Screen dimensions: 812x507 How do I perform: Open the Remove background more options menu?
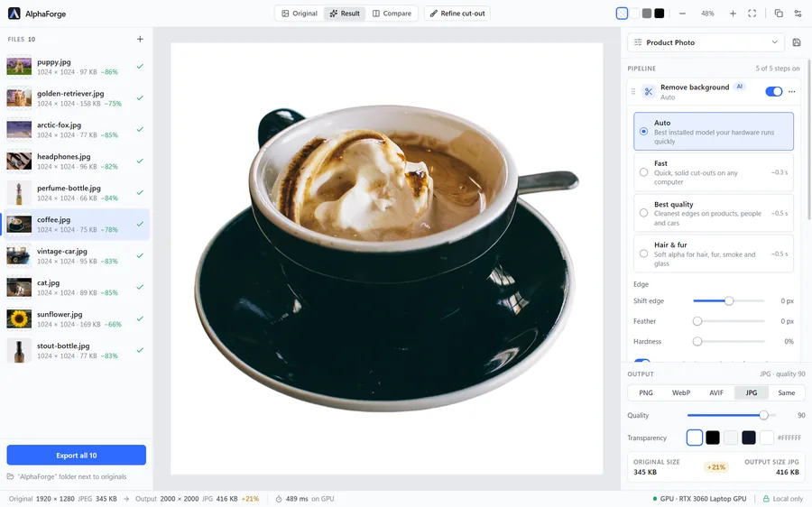[x=792, y=92]
